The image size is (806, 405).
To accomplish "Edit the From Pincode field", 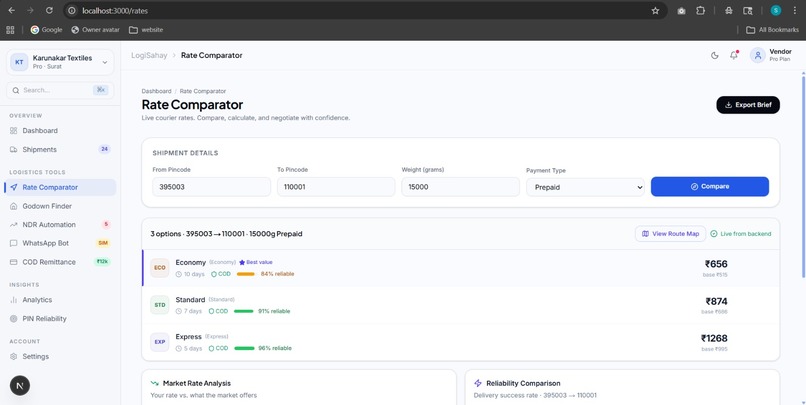I will pos(211,187).
